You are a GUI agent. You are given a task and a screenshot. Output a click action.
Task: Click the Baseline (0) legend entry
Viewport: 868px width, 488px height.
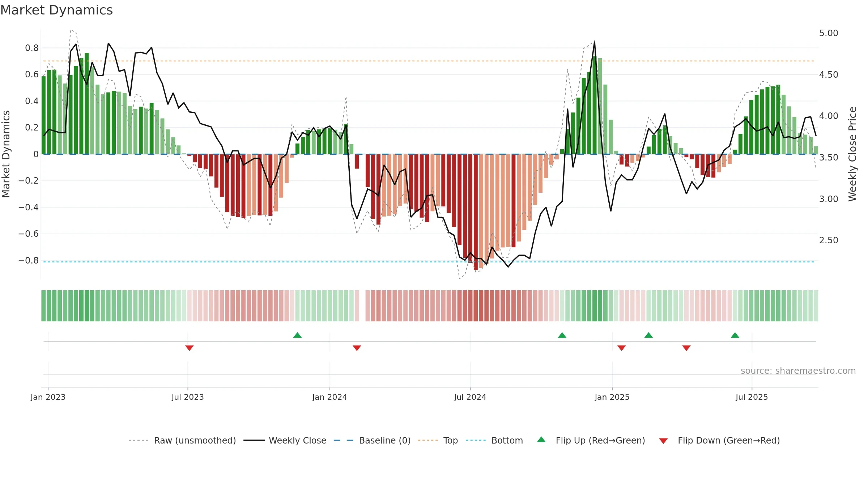click(372, 440)
